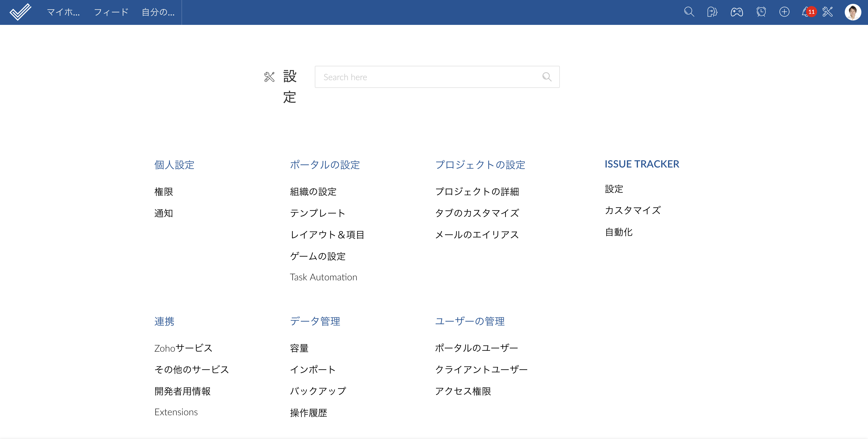Viewport: 868px width, 439px height.
Task: Open バックアップ settings
Action: click(318, 391)
